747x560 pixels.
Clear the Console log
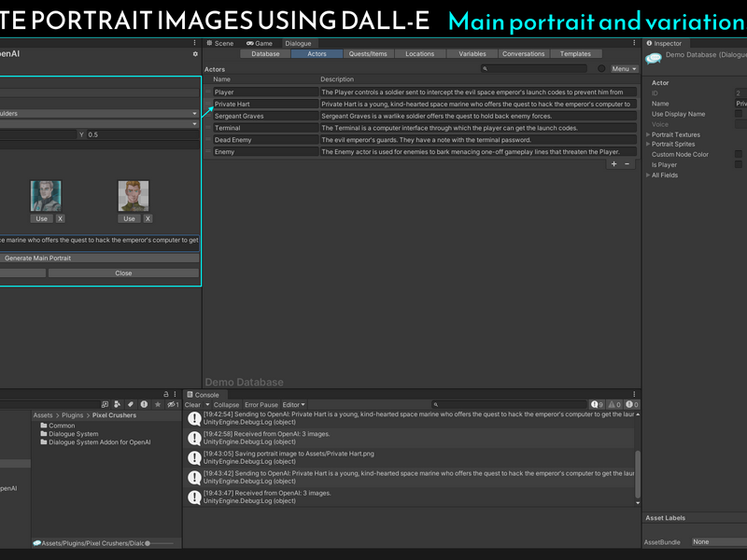pos(193,405)
